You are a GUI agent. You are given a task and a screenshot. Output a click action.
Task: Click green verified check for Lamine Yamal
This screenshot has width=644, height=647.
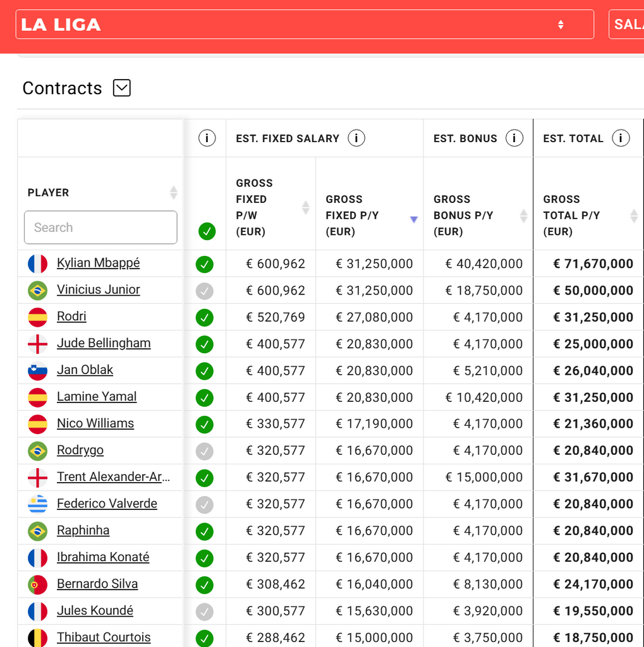tap(204, 398)
